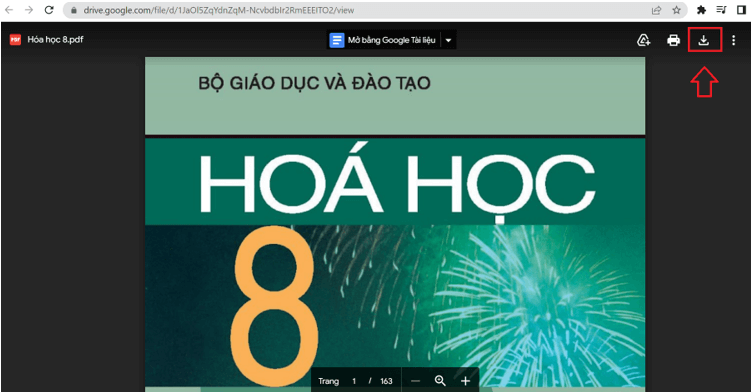Open the three-dot more actions menu
Image resolution: width=752 pixels, height=392 pixels.
point(733,40)
